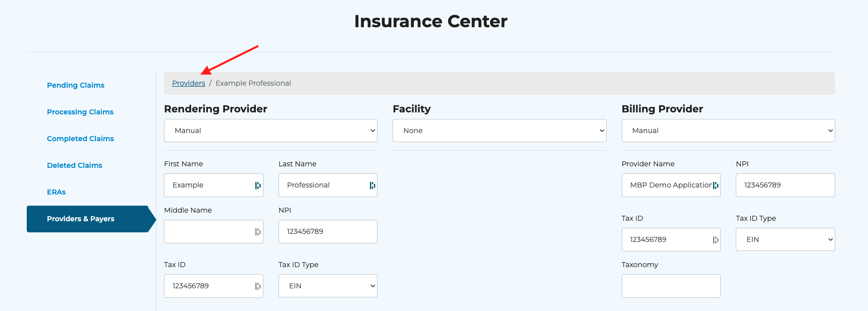Click the icon in Billing Provider Tax ID field
Viewport: 868px width, 311px height.
716,240
